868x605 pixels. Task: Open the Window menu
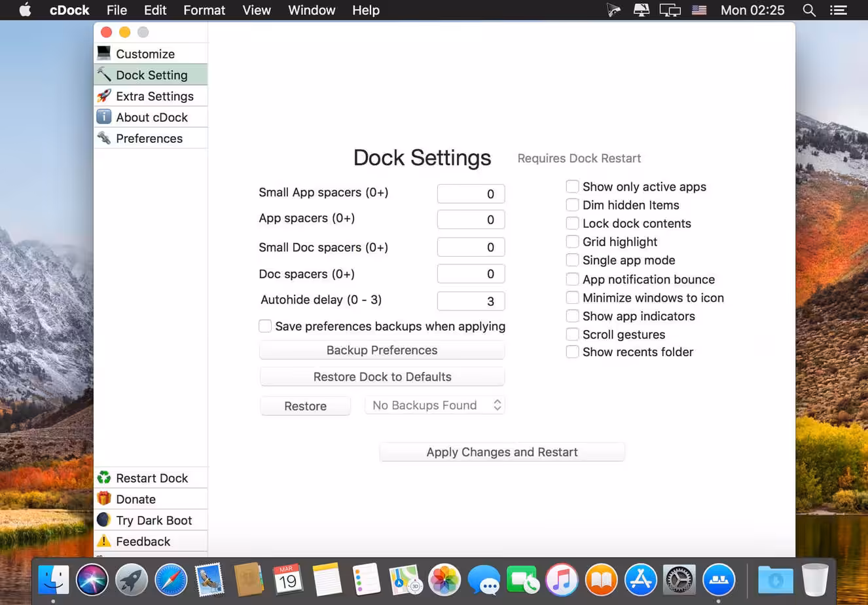coord(312,10)
